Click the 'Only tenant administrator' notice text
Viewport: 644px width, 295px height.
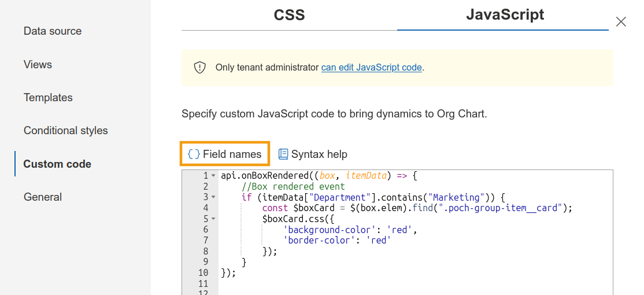[x=267, y=67]
